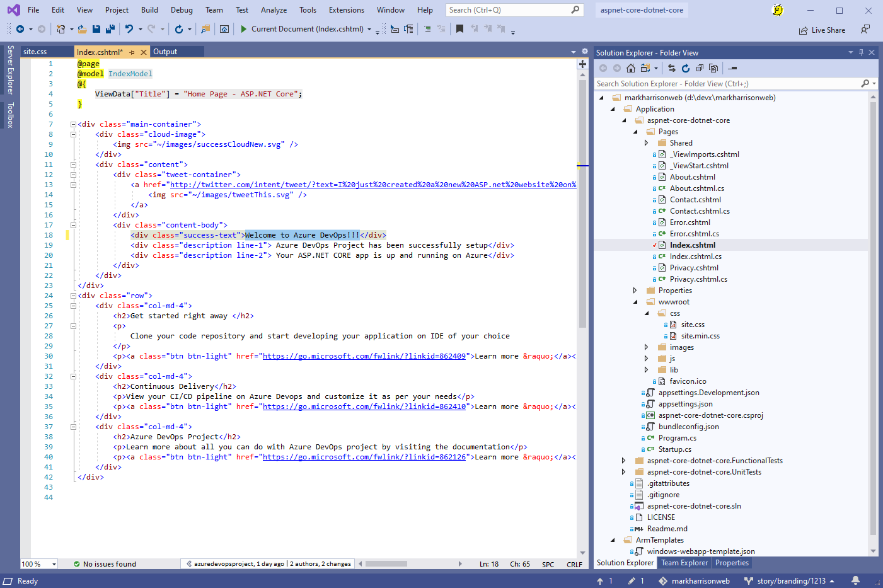This screenshot has height=588, width=883.
Task: Click the Home icon in Solution Explorer
Action: click(x=630, y=68)
